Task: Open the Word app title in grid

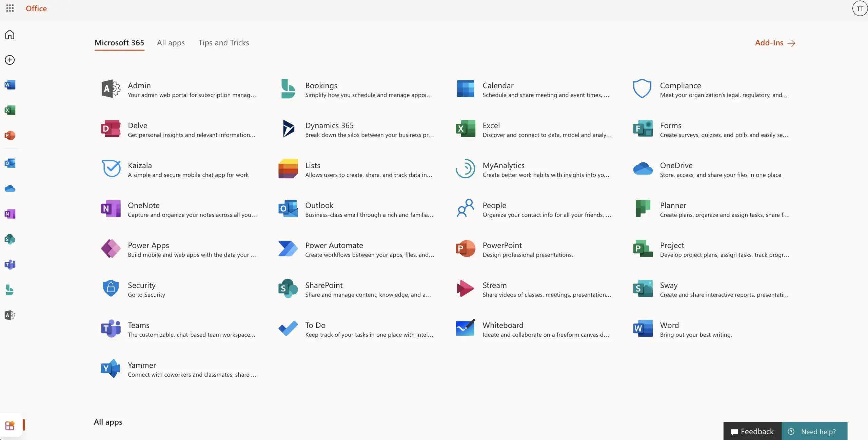Action: [x=669, y=325]
